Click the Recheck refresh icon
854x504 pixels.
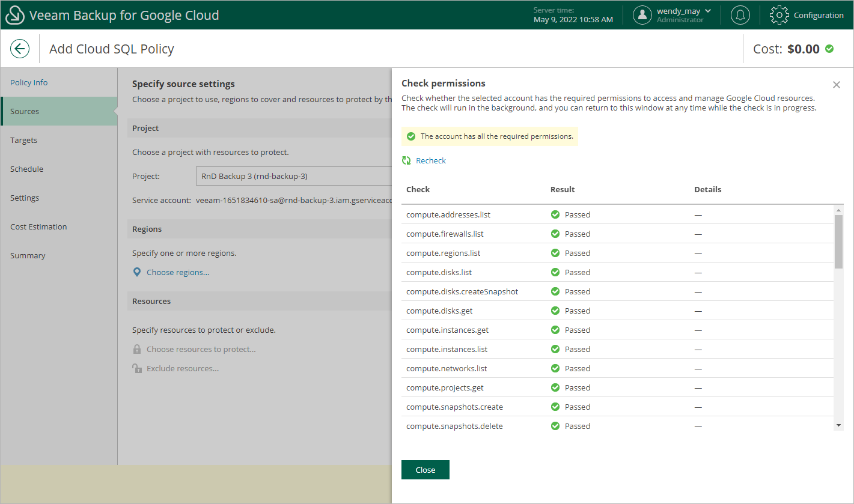[x=406, y=160]
